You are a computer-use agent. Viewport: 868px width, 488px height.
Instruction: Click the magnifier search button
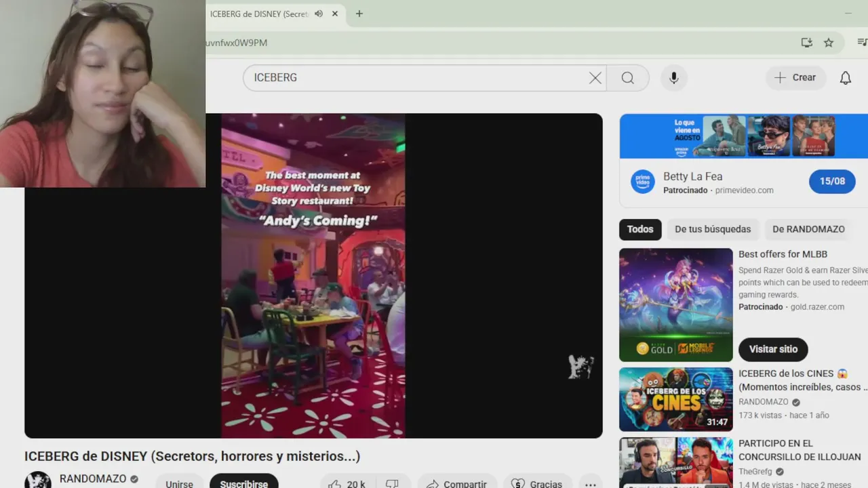628,78
